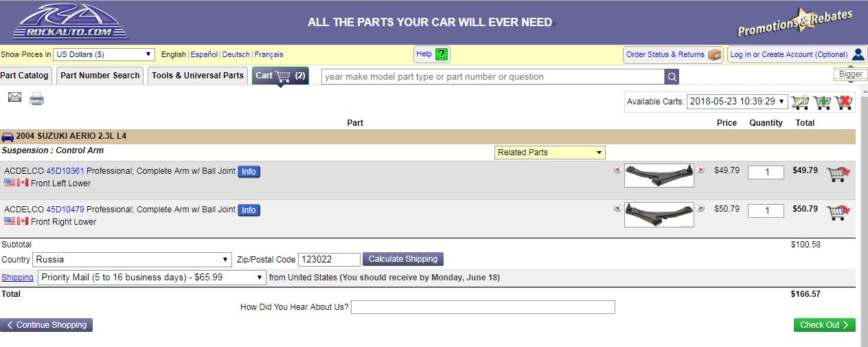Click the Canada flag under 45D10479
This screenshot has width=868, height=347.
[x=23, y=221]
